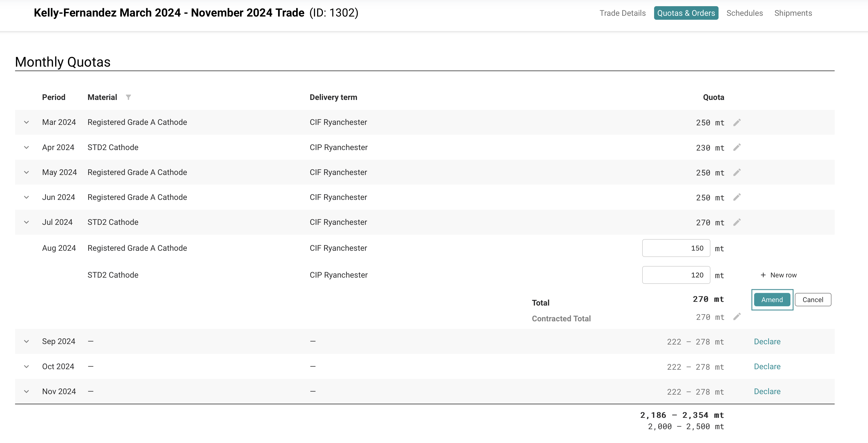Expand the Mar 2024 row chevron

click(26, 122)
